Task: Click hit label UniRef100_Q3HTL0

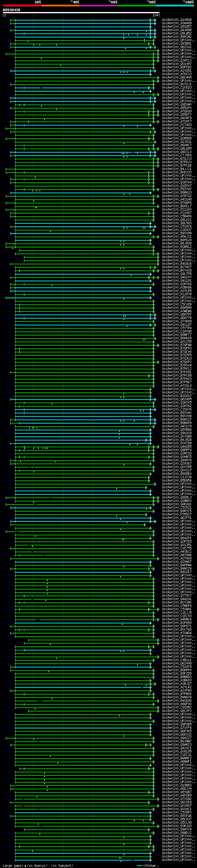Action: 177,61
